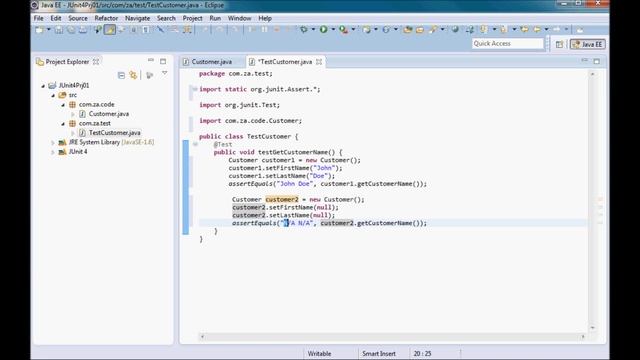Click the Save toolbar icon
Screen dimensions: 640x360
point(59,29)
